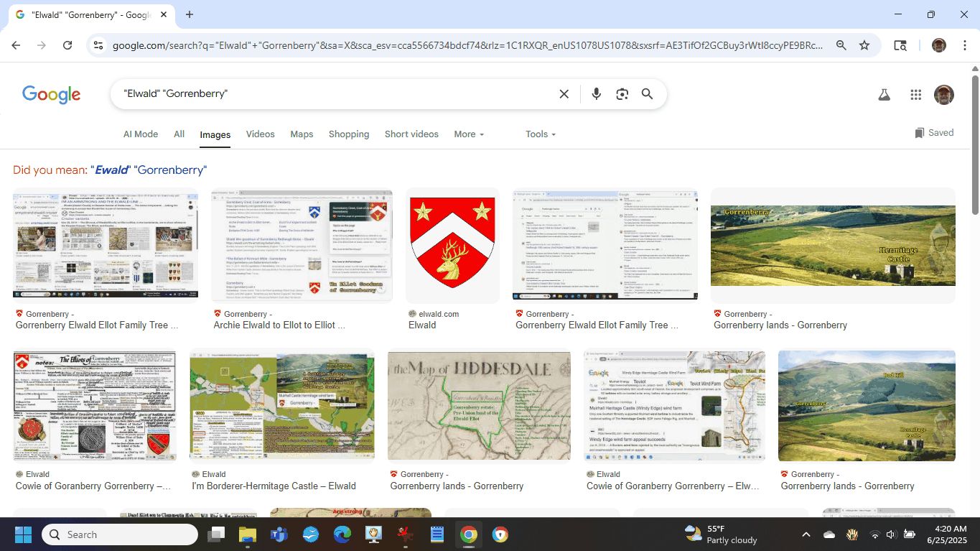Expand the Tools dropdown

pos(541,134)
